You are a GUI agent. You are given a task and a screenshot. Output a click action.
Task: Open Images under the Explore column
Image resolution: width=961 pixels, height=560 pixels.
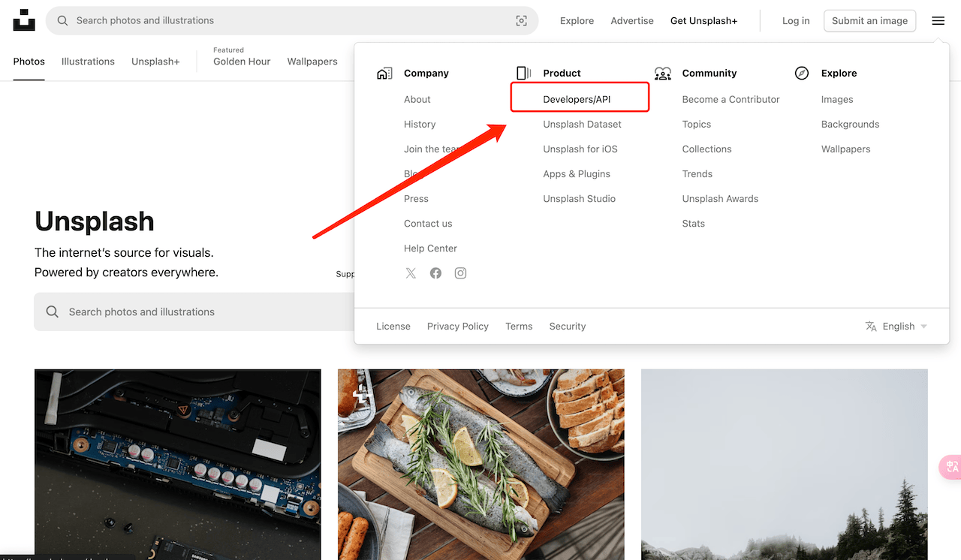point(837,99)
